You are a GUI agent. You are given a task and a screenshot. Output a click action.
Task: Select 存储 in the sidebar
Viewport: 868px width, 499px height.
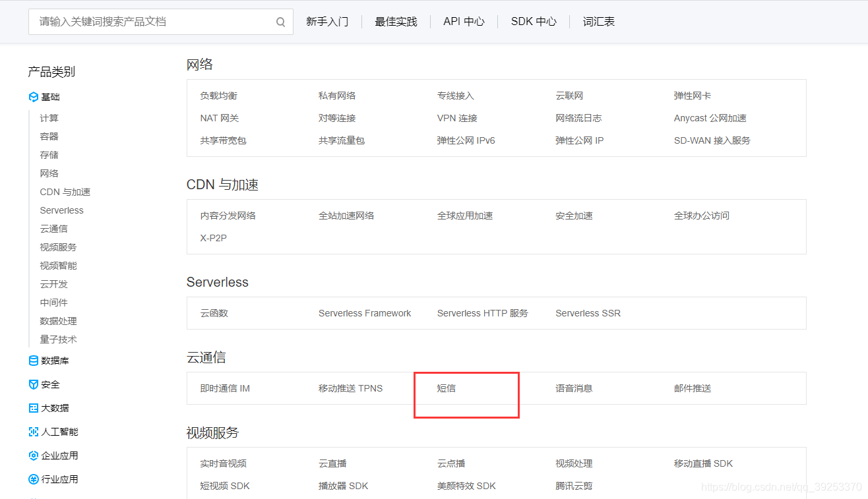(x=49, y=155)
